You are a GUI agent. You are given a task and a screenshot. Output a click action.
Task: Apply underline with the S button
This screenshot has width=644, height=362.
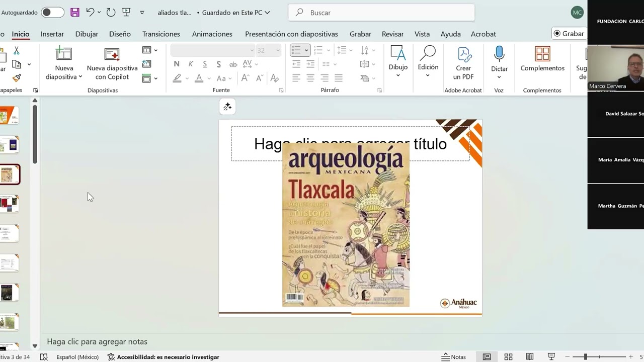205,64
